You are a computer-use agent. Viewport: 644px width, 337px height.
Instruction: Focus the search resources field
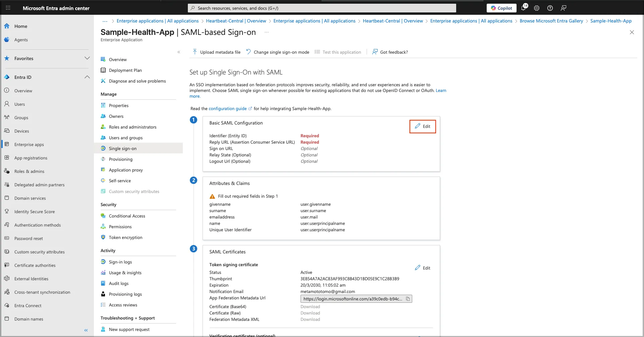322,8
